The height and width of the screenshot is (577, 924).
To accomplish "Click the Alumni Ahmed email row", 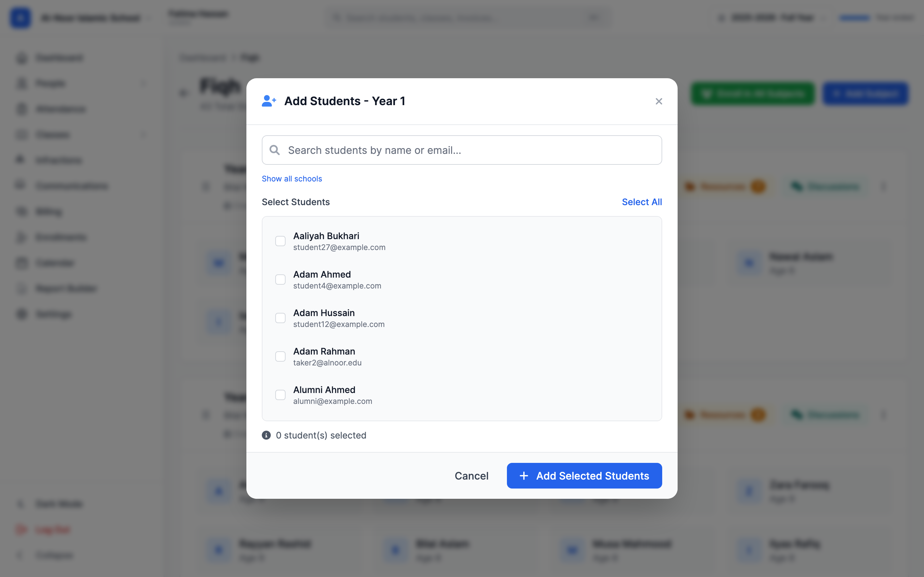I will click(333, 401).
